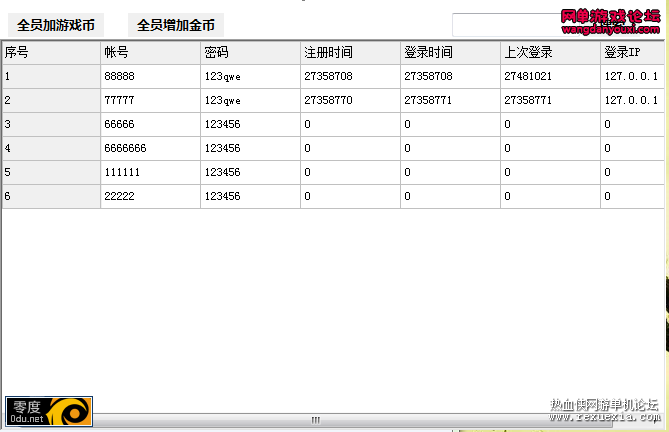Select login IP 0 of account 22222
Screen dimensions: 669x432
click(x=633, y=196)
